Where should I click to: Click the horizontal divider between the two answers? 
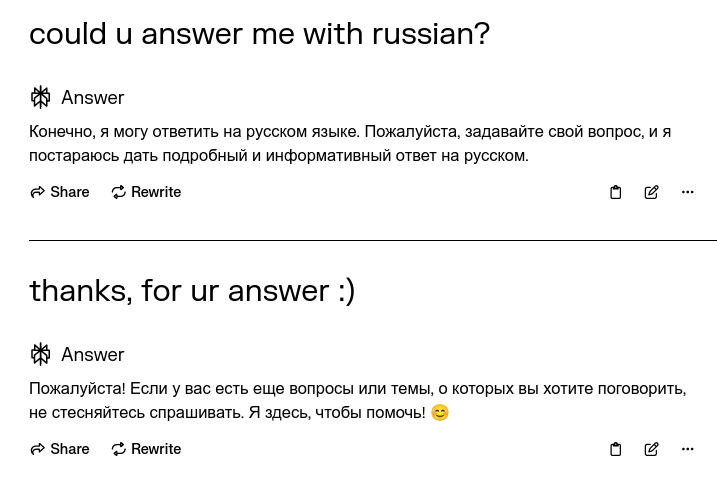click(372, 240)
